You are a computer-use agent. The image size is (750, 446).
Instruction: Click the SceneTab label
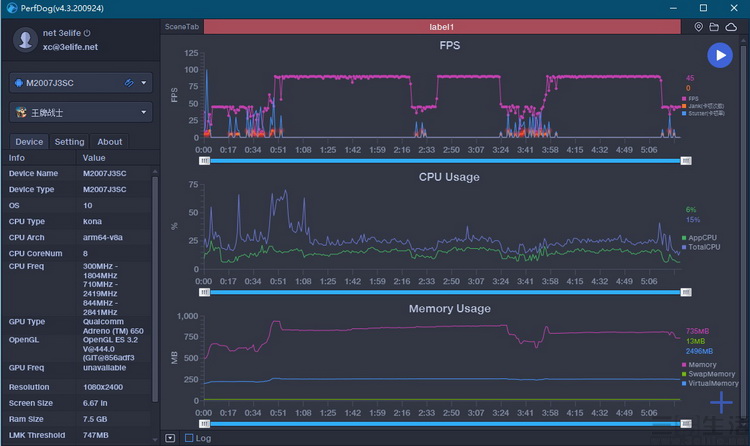point(182,27)
